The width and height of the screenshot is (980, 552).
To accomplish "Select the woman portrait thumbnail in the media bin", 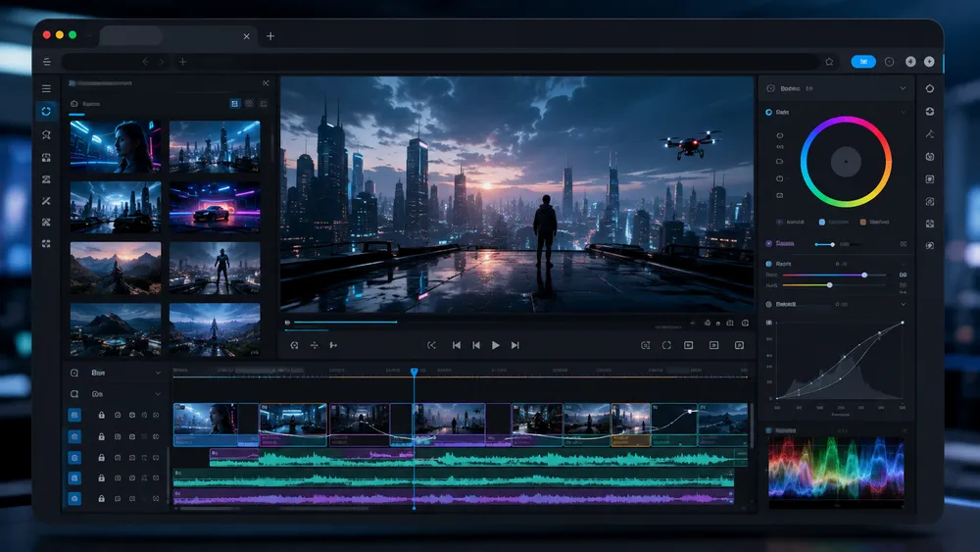I will (x=116, y=147).
